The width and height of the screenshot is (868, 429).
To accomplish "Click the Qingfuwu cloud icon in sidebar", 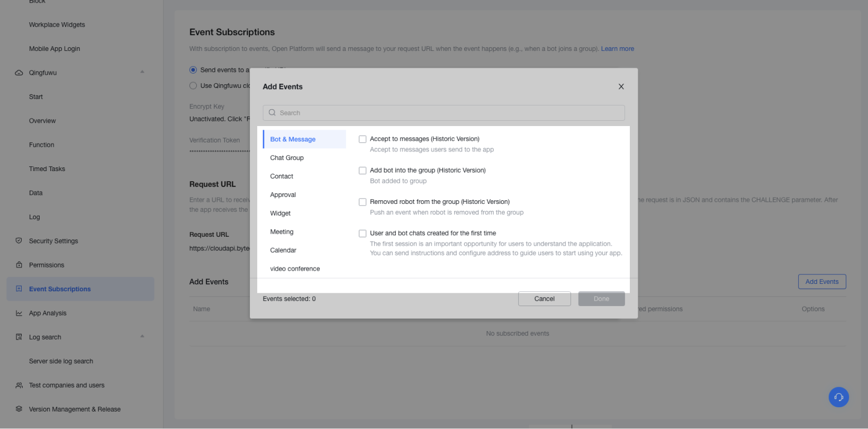I will (19, 73).
